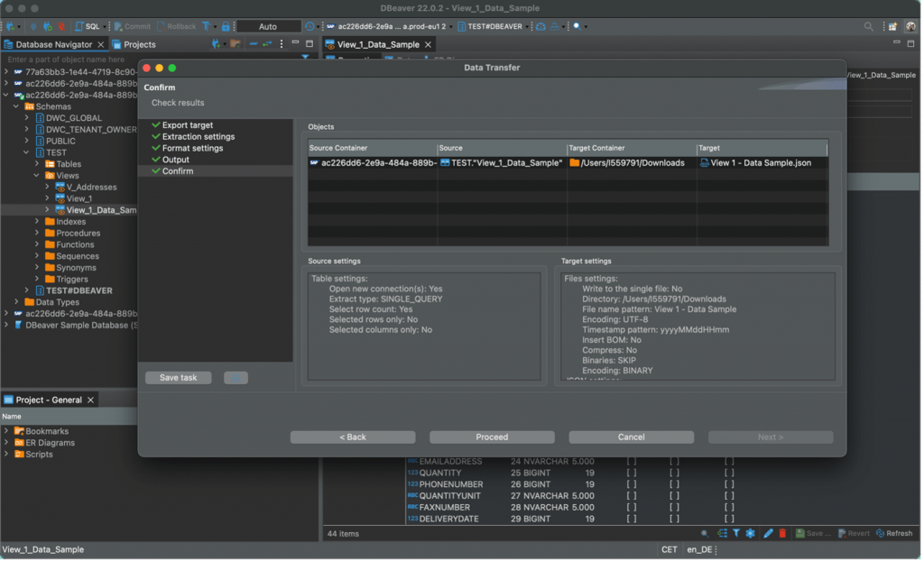Select target cell View 1 - Data Sample.json

[x=762, y=163]
